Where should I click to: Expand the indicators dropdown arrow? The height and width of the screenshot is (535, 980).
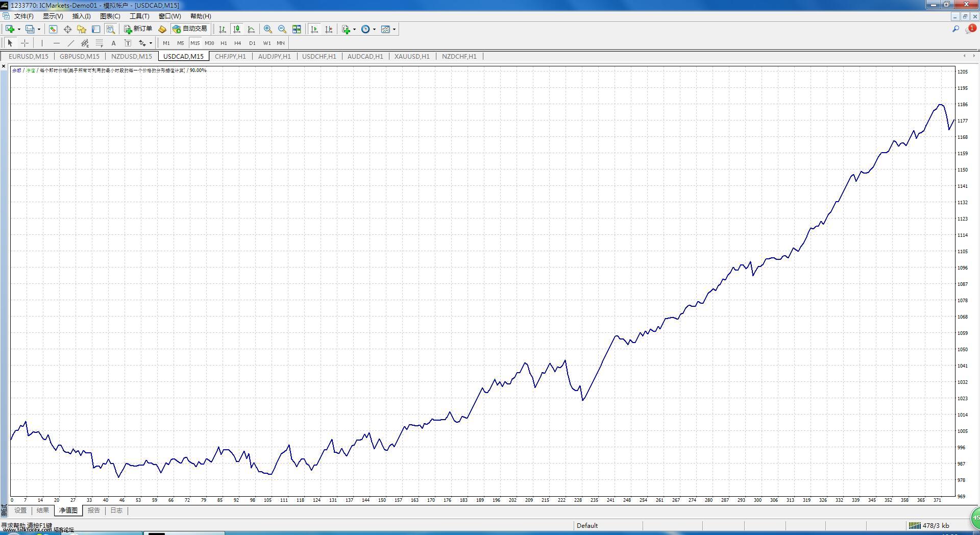point(354,29)
